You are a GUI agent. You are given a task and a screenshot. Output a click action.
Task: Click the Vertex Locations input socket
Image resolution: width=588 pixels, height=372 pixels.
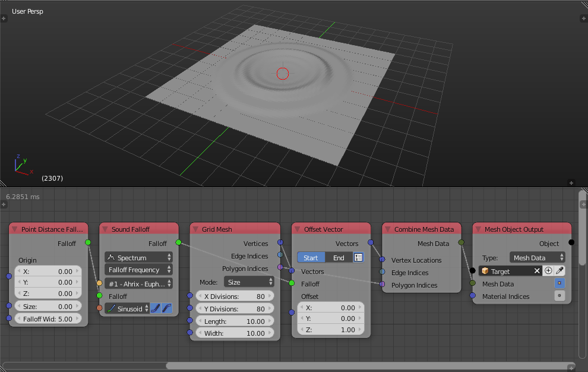point(382,259)
